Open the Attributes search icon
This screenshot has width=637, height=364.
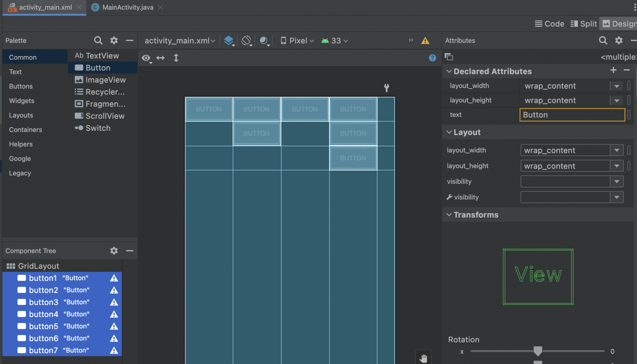(603, 40)
